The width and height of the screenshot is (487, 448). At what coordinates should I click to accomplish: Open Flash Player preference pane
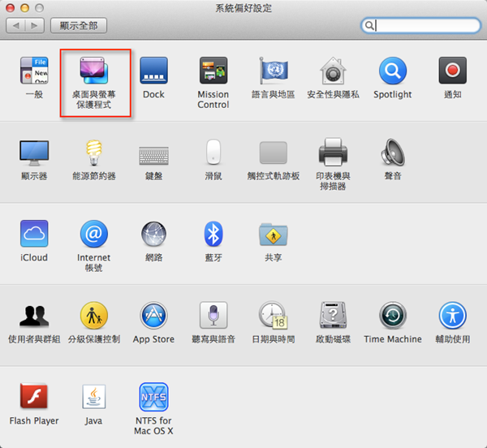pyautogui.click(x=34, y=396)
